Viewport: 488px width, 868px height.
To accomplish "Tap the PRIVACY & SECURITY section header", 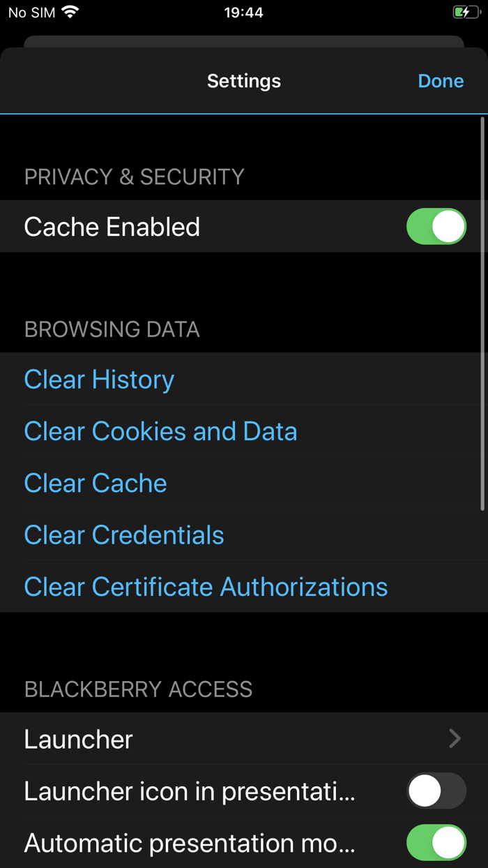I will pos(134,177).
